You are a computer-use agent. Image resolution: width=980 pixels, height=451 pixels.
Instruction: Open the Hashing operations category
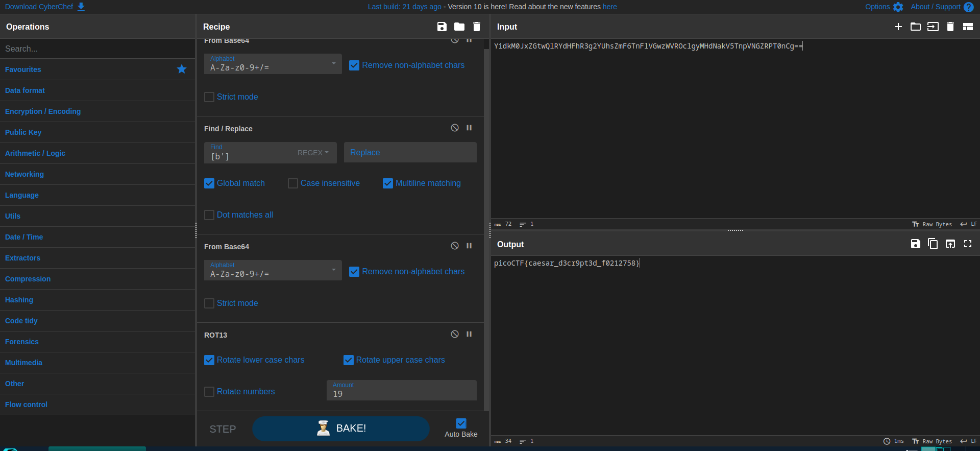coord(19,300)
